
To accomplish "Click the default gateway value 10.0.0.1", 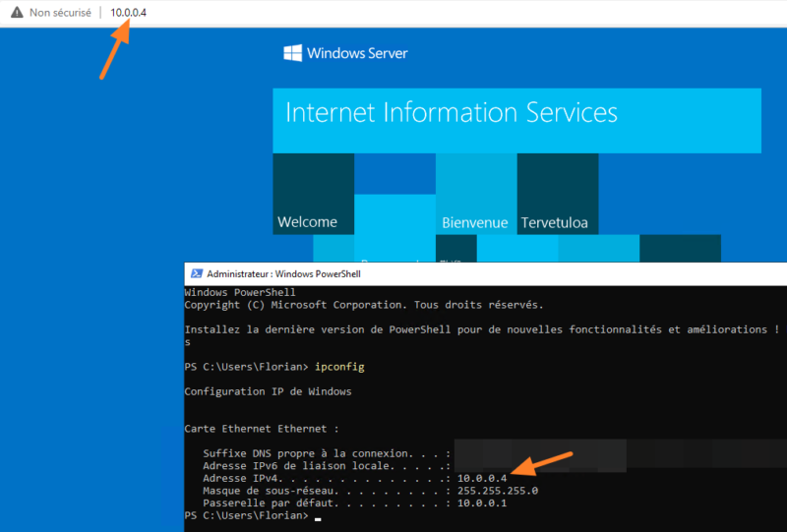I will coord(482,503).
